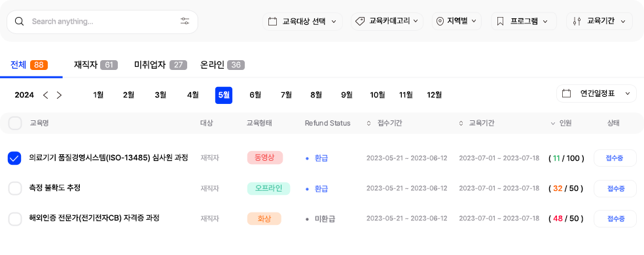Click the calendar icon in 연간일정표
644x255 pixels.
click(x=566, y=93)
